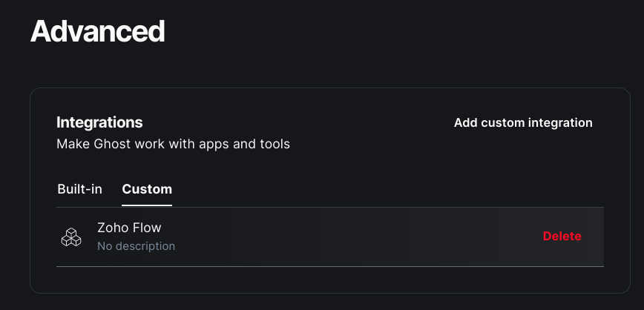Open the Zoho Flow integration title
Image resolution: width=644 pixels, height=310 pixels.
click(129, 228)
